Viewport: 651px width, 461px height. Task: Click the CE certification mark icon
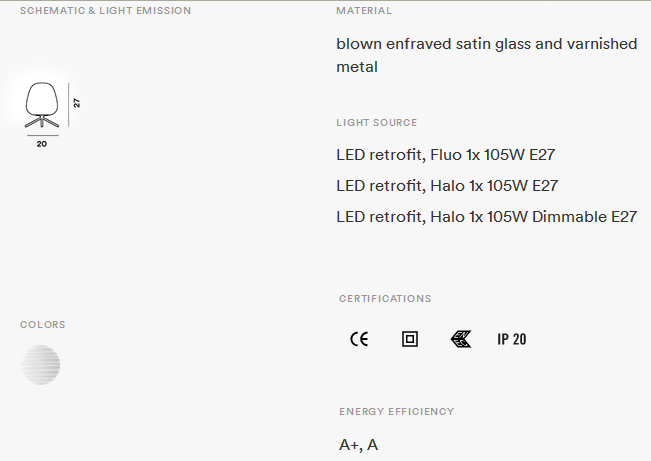(x=359, y=339)
